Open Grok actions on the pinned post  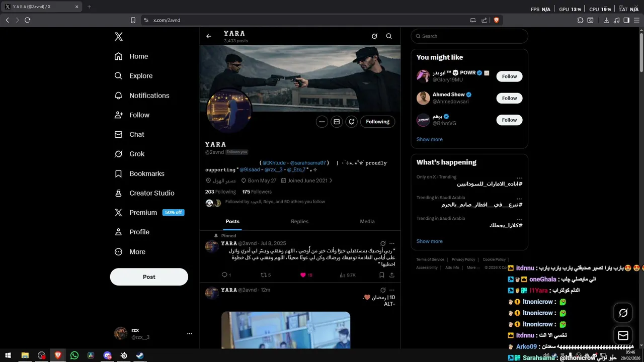coord(383,243)
